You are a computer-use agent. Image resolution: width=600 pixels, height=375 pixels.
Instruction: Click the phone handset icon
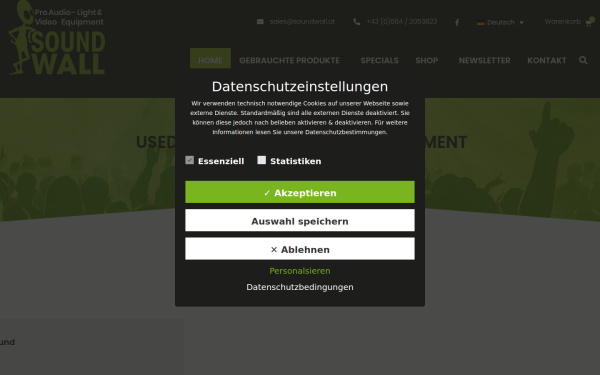357,22
